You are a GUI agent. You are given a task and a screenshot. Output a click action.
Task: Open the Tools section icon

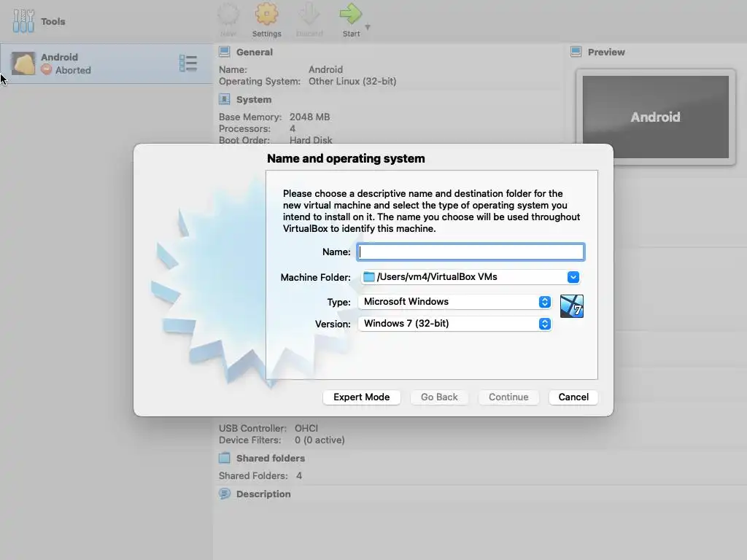point(23,21)
